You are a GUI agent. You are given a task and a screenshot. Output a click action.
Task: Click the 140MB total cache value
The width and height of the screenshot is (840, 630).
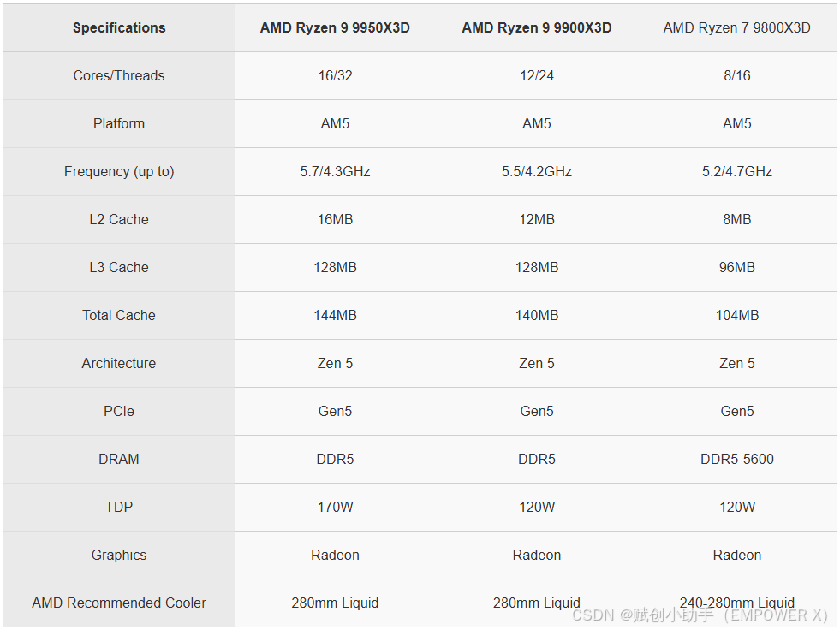tap(537, 316)
